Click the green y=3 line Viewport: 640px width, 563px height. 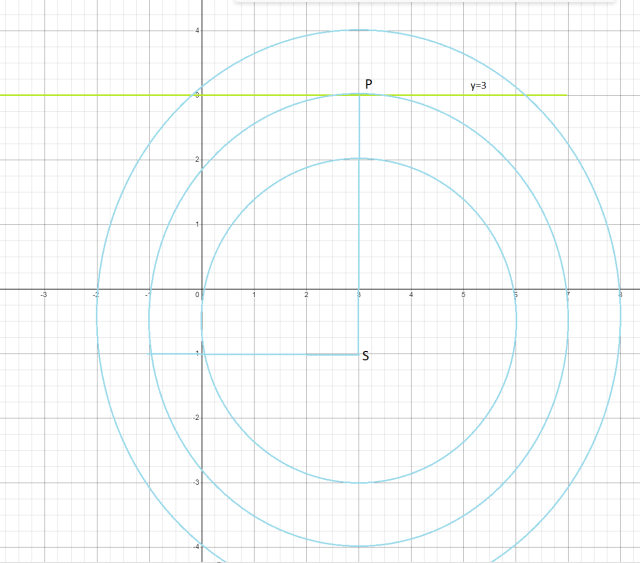pos(283,95)
